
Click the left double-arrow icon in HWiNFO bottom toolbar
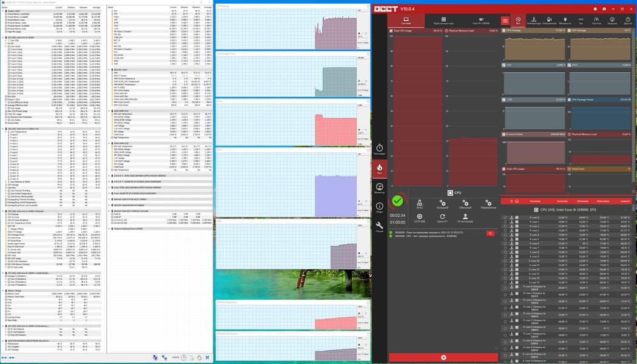tap(5, 357)
